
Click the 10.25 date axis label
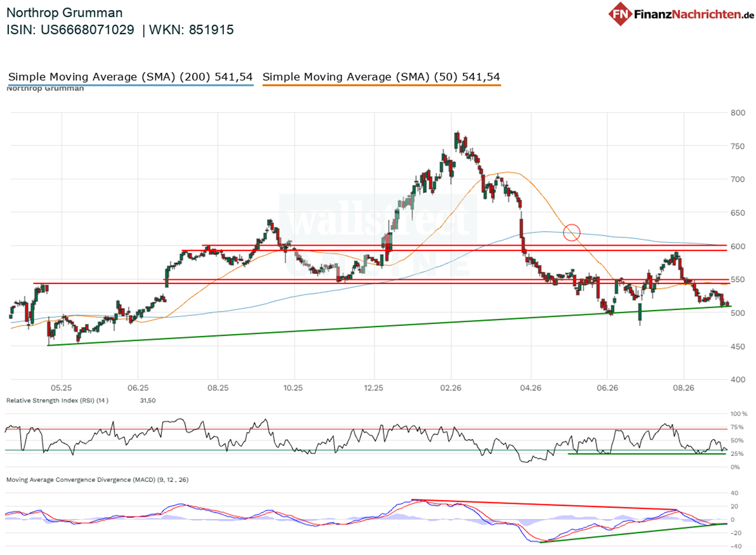click(x=293, y=388)
